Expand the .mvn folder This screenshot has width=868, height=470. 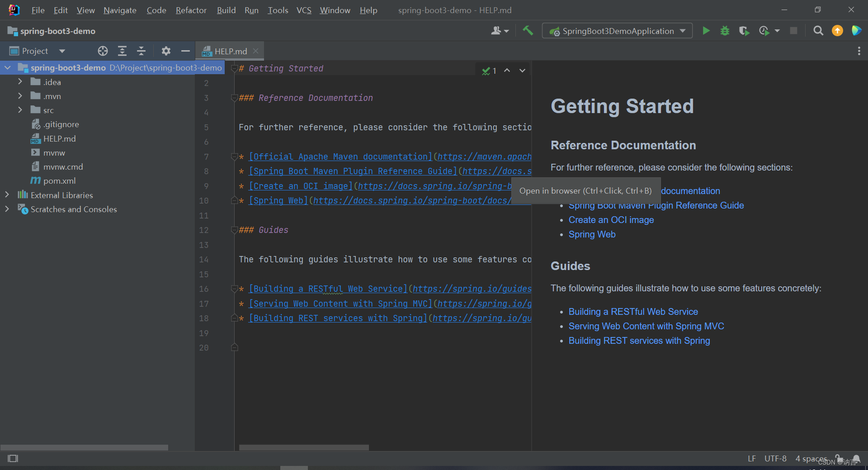coord(20,96)
